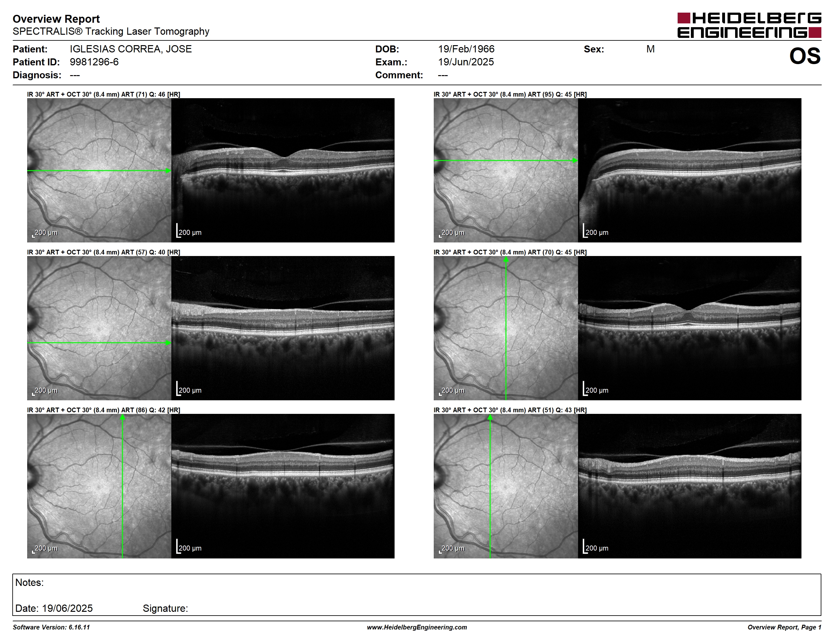This screenshot has height=644, width=834.
Task: Select the patient name IGLESIAS CORREA, JOSE
Action: tap(130, 49)
